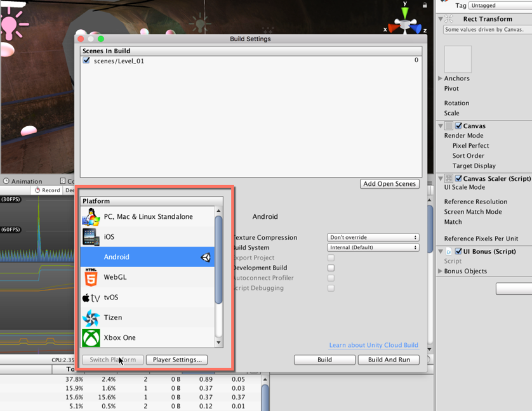Click the Canvas component icon
This screenshot has width=532, height=411.
tap(449, 126)
